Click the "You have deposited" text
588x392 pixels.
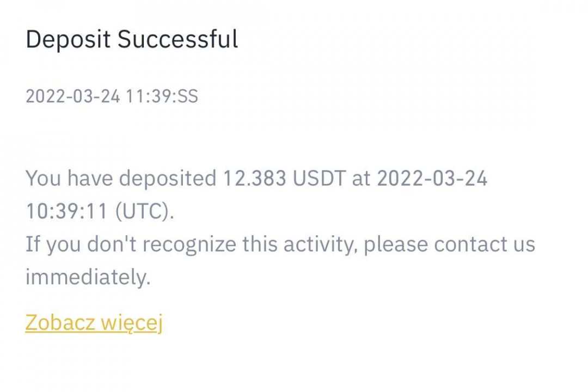[121, 179]
